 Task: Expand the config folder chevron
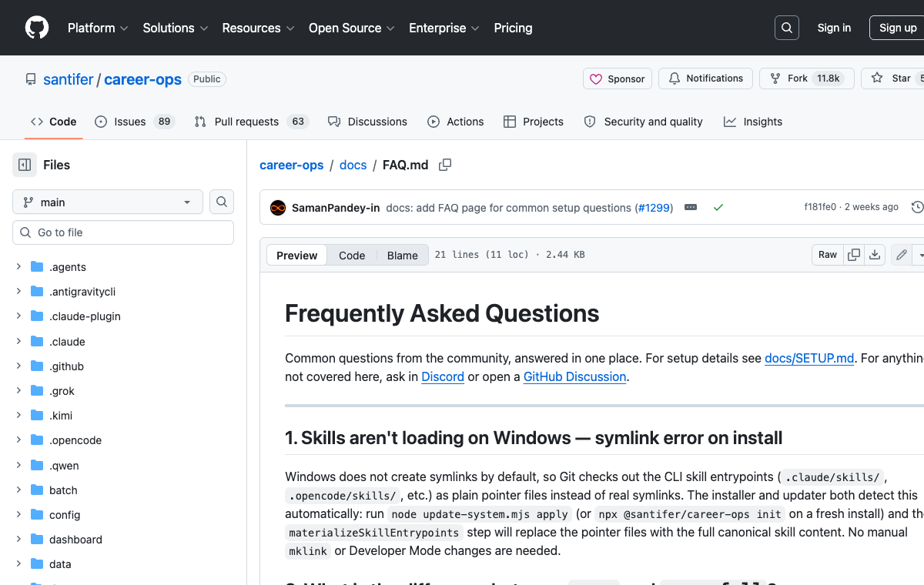(18, 515)
